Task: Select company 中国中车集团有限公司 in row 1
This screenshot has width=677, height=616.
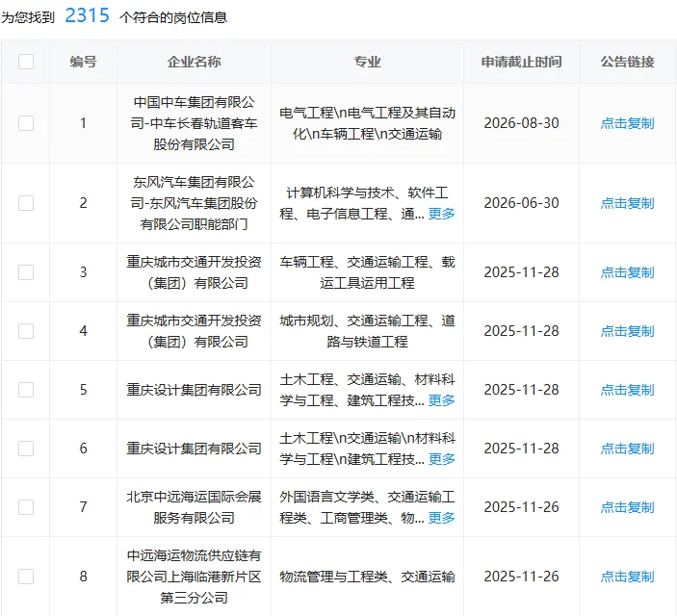Action: pyautogui.click(x=194, y=123)
